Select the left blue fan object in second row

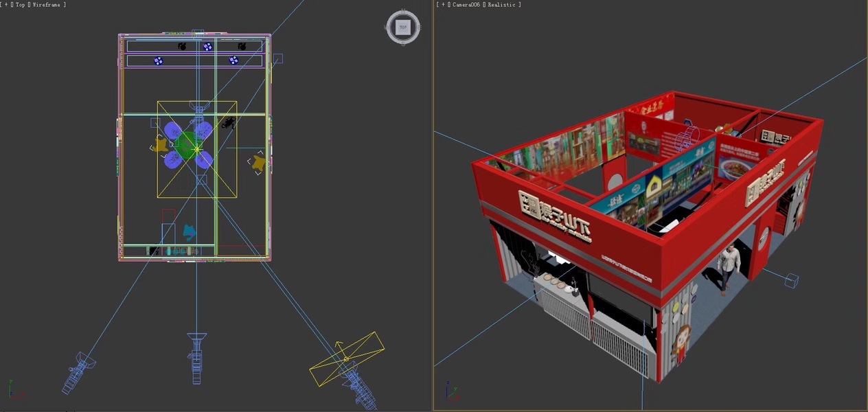159,61
